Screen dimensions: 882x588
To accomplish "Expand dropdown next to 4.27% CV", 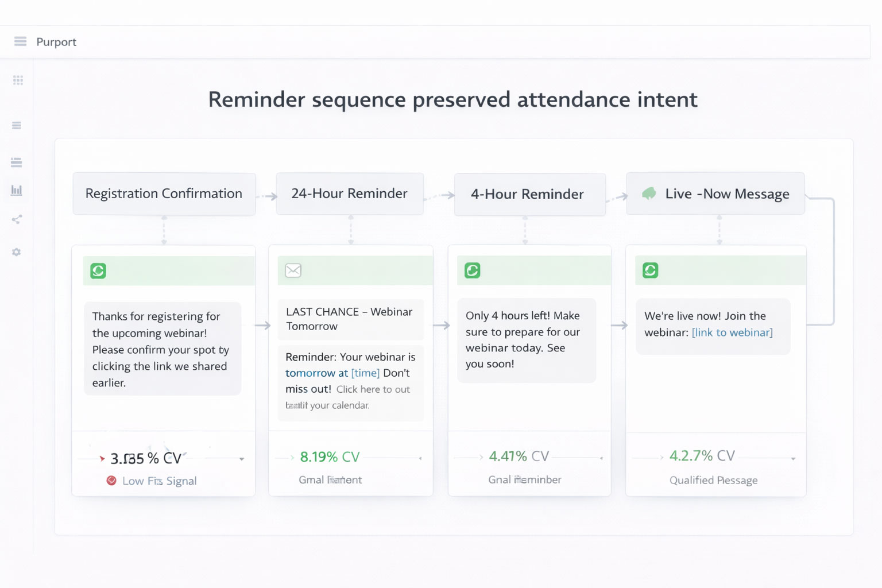I will (793, 459).
